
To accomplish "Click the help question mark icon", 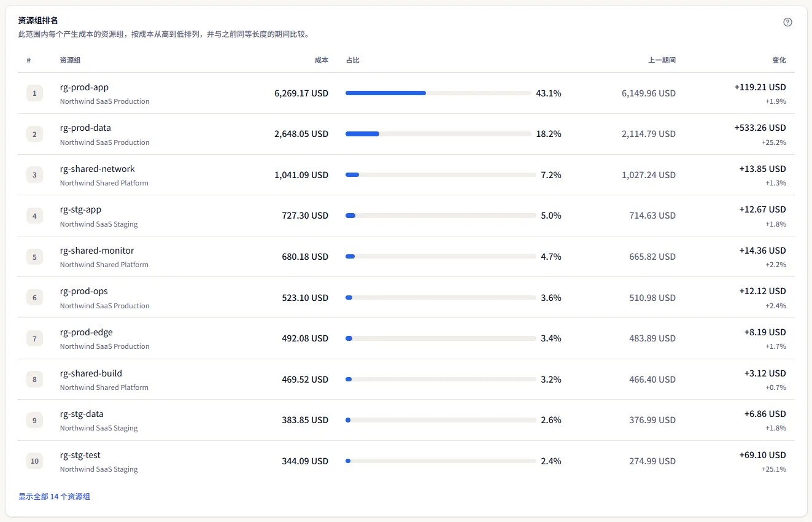I will [x=787, y=22].
